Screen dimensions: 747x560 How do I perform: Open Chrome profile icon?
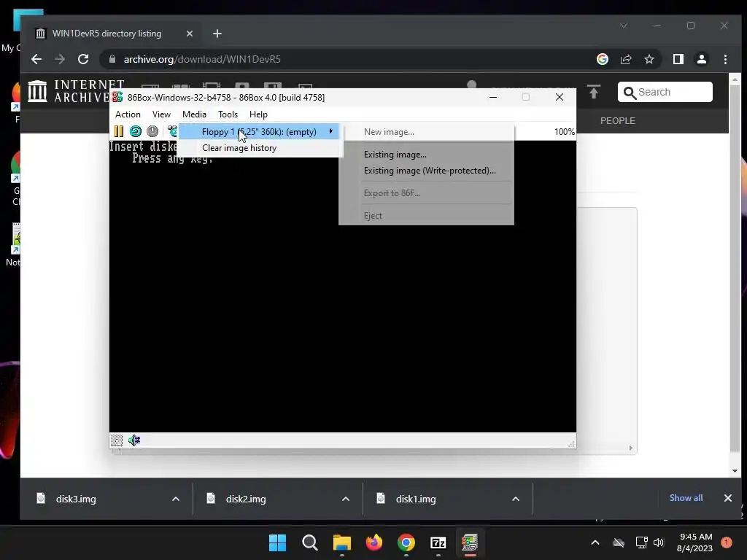click(x=702, y=59)
